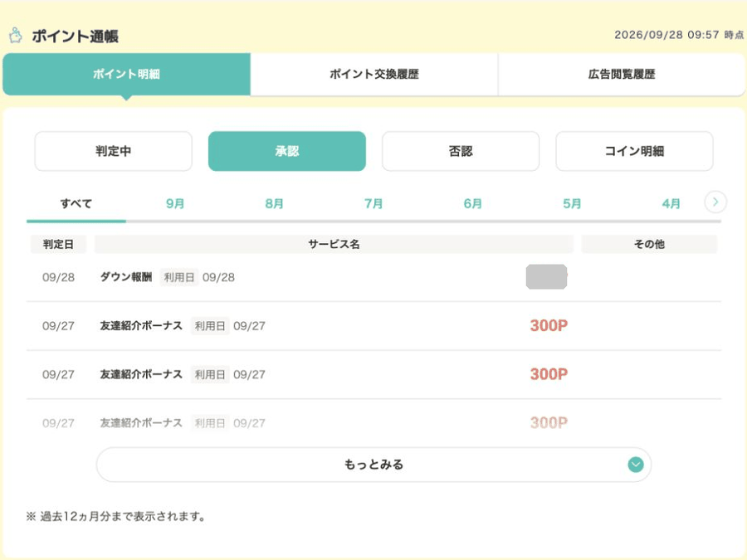Filter by 6月
The image size is (747, 560).
[x=472, y=204]
